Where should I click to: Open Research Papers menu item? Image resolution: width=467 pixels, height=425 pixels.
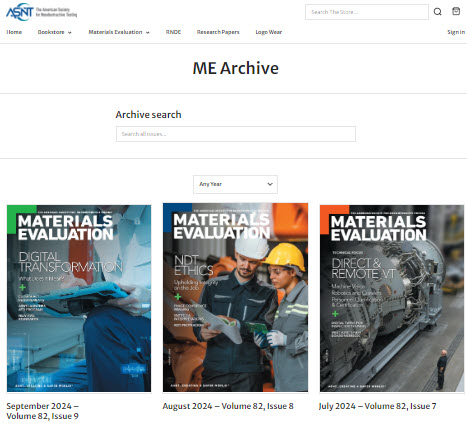[218, 32]
